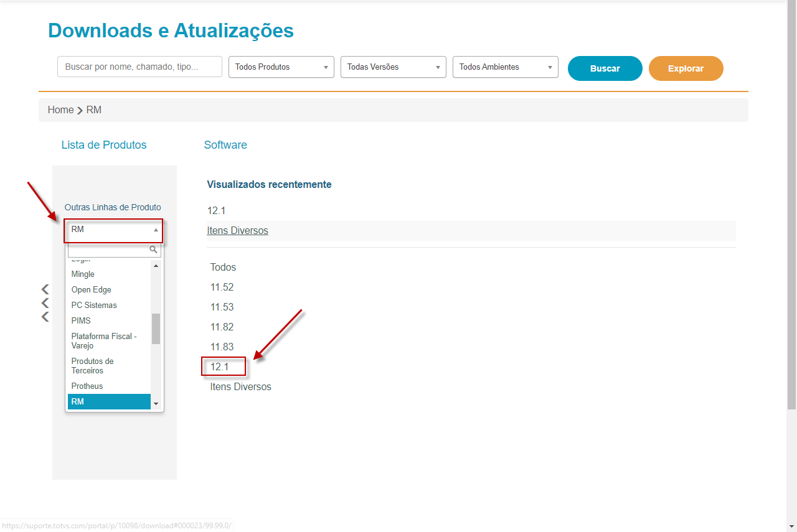797x532 pixels.
Task: Click the Lista de Produtos heading
Action: 104,145
